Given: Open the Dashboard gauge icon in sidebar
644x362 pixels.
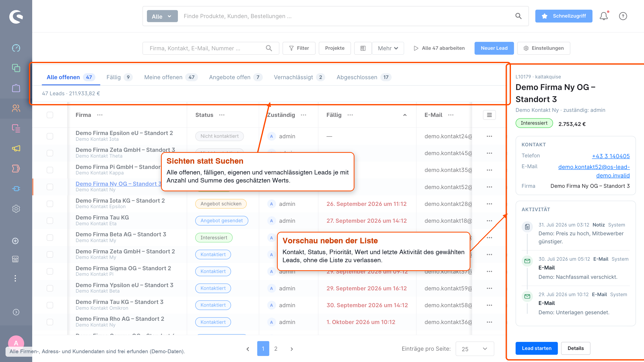Looking at the screenshot, I should (16, 48).
